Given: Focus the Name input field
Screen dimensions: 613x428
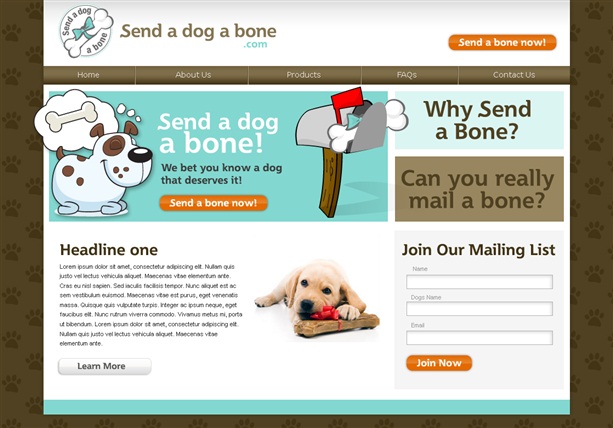Looking at the screenshot, I should pos(479,282).
